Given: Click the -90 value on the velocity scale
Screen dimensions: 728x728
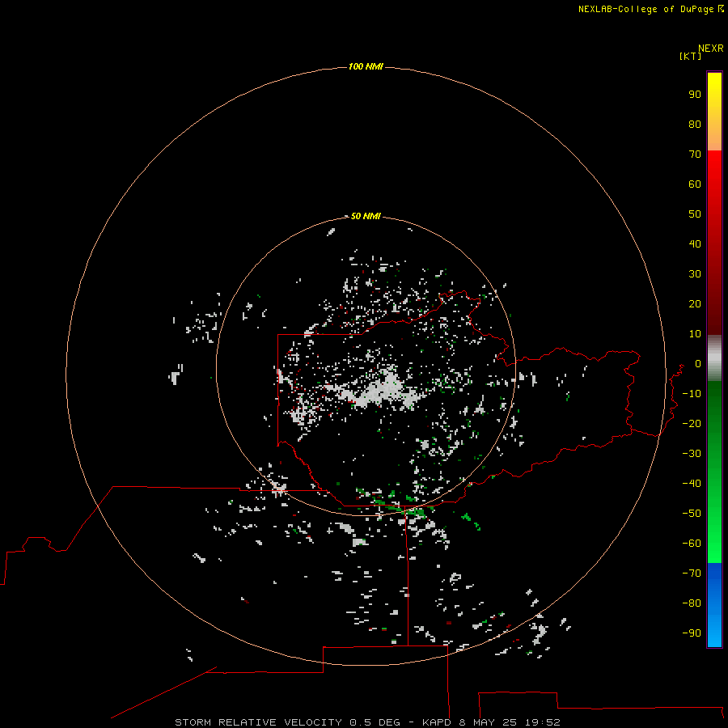Looking at the screenshot, I should (692, 633).
